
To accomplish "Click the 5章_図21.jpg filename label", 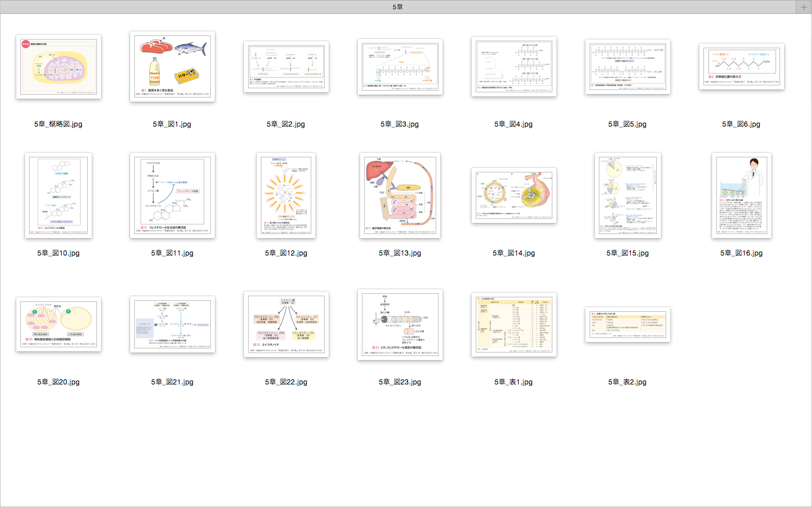I will [173, 382].
